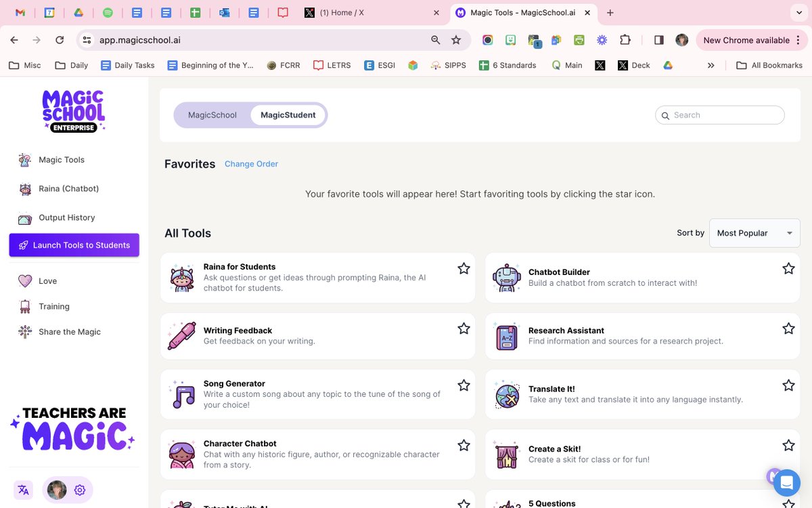Click the sidebar user profile photo
Viewport: 812px width, 508px height.
tap(57, 490)
